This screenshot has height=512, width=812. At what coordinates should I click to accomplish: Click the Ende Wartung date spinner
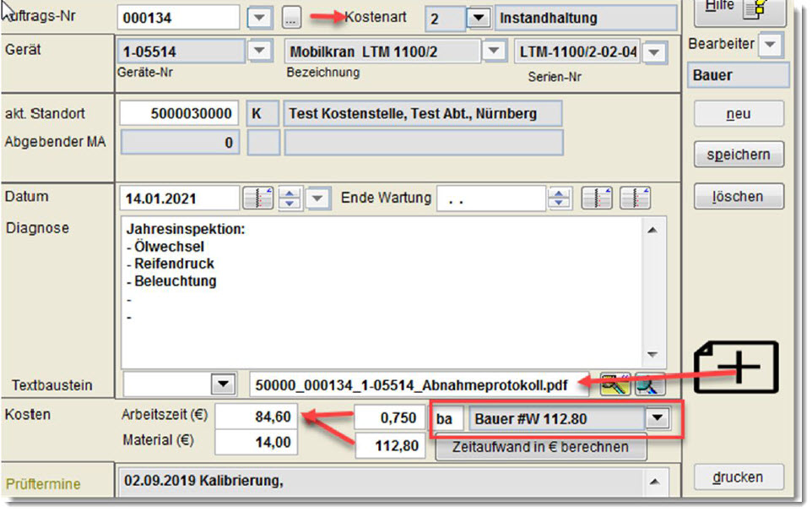(558, 199)
